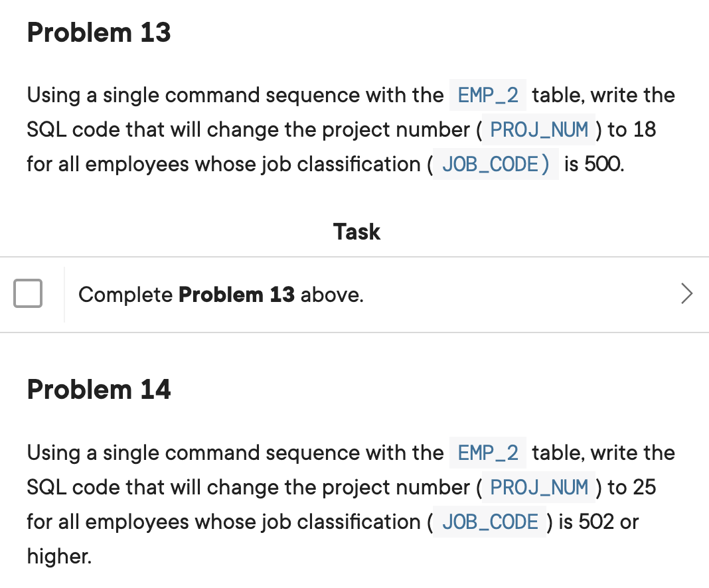The height and width of the screenshot is (588, 709).
Task: Click the PROJ_NUM code token in Problem 13
Action: pos(539,129)
